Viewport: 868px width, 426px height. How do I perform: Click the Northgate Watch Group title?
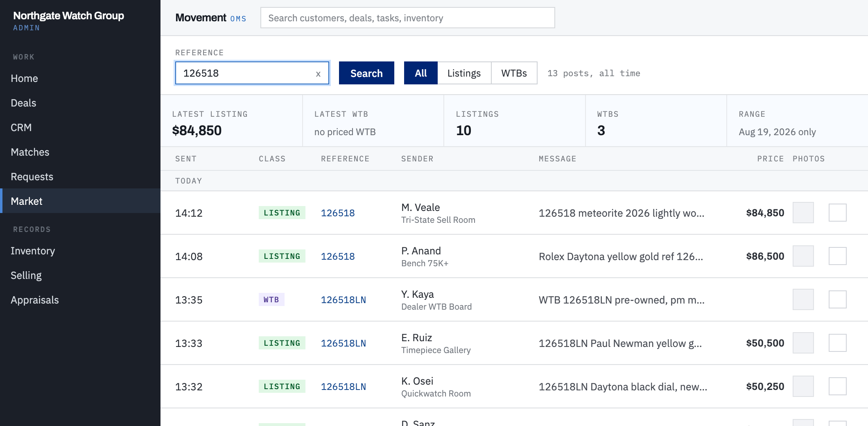pos(68,16)
